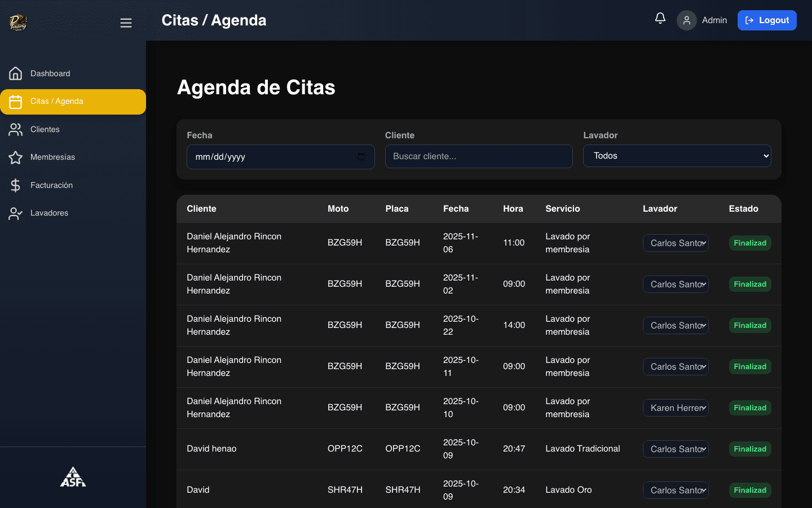
Task: Click Finalizado badge for 2025-10-22 row
Action: [750, 326]
